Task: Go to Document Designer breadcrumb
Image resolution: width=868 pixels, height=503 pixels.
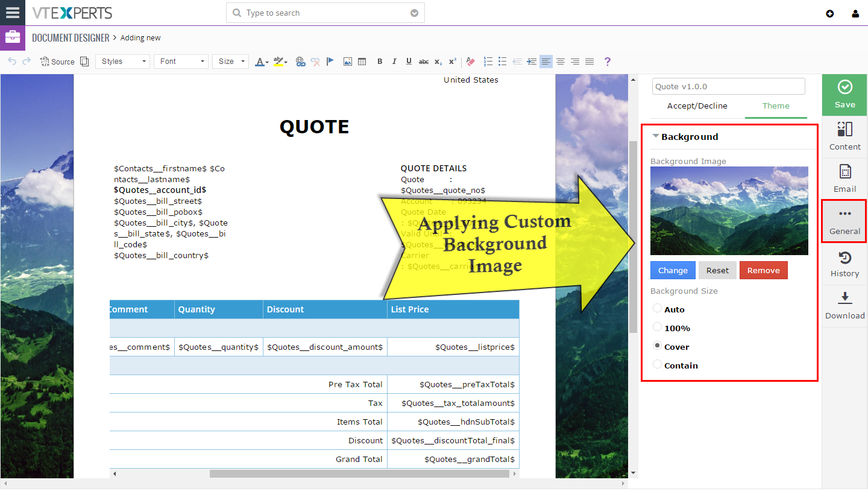Action: [71, 38]
